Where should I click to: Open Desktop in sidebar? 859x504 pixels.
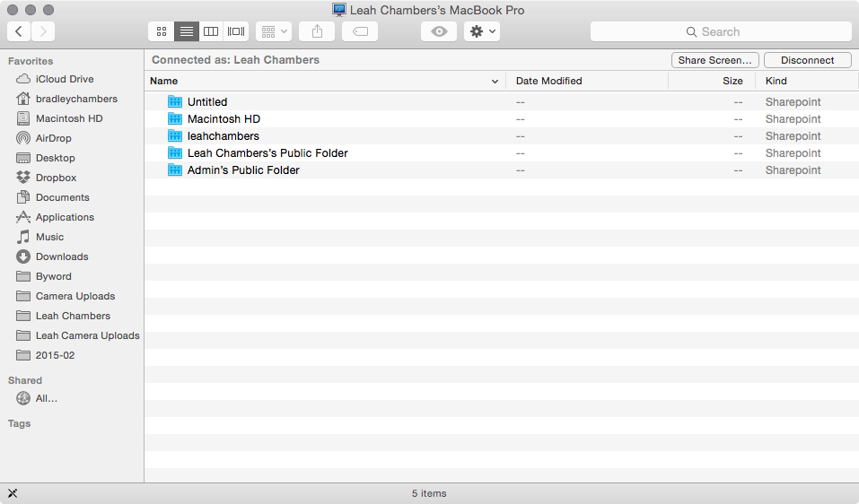click(55, 158)
